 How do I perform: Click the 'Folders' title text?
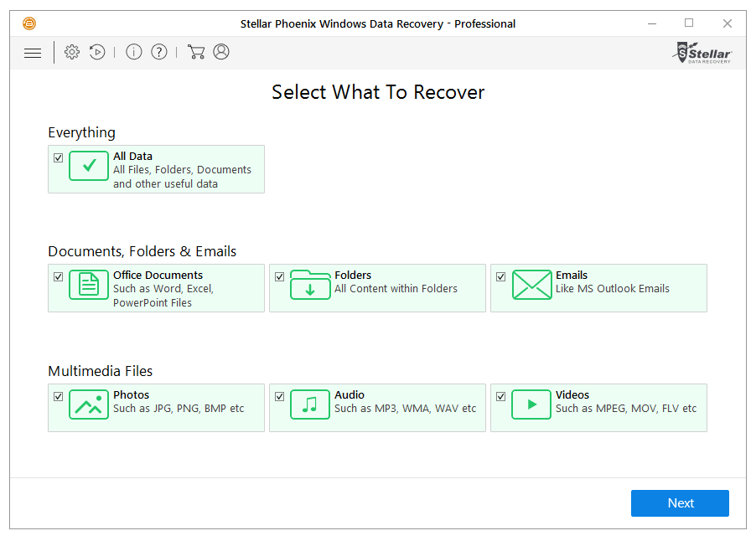click(x=353, y=275)
